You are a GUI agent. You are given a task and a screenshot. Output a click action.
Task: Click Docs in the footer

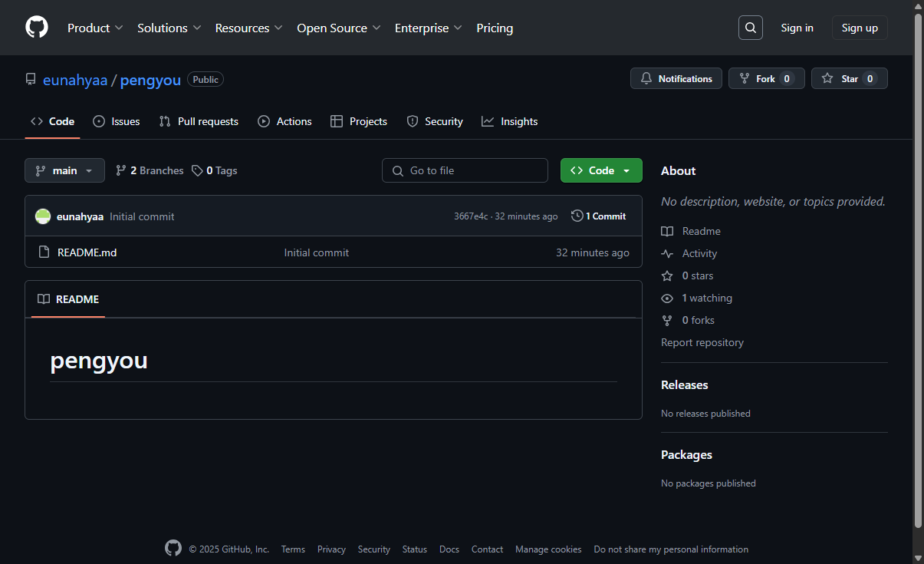click(449, 549)
